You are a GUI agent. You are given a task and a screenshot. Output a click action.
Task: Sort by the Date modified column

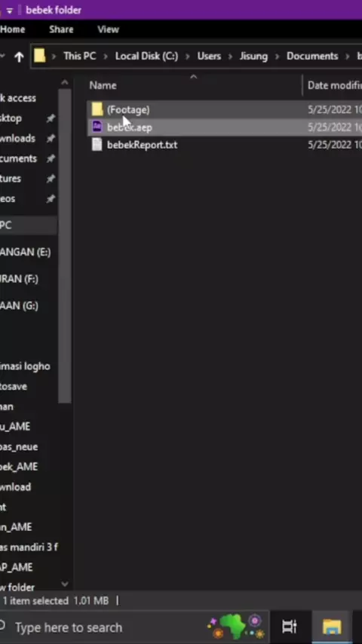click(333, 85)
